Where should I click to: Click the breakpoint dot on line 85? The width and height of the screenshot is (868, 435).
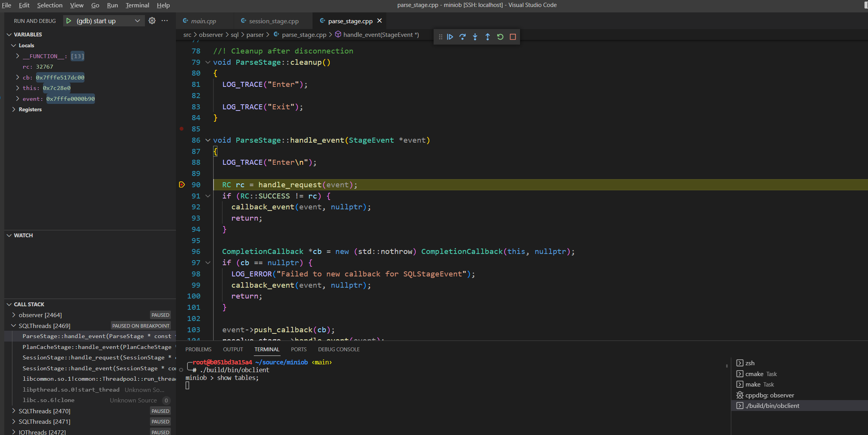pyautogui.click(x=181, y=128)
